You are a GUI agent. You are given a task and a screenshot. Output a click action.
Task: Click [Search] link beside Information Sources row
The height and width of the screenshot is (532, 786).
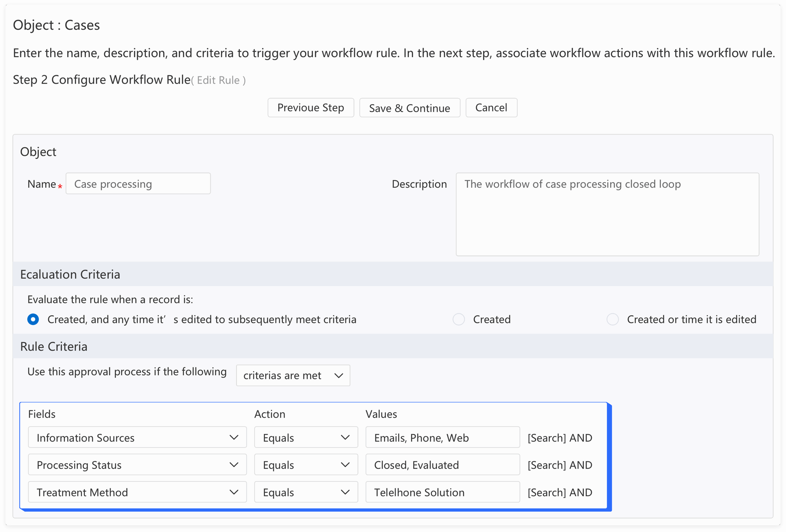(547, 438)
